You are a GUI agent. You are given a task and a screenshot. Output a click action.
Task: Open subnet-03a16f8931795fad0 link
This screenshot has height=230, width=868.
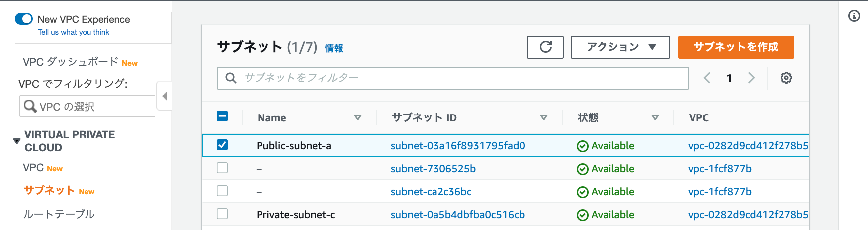tap(458, 146)
